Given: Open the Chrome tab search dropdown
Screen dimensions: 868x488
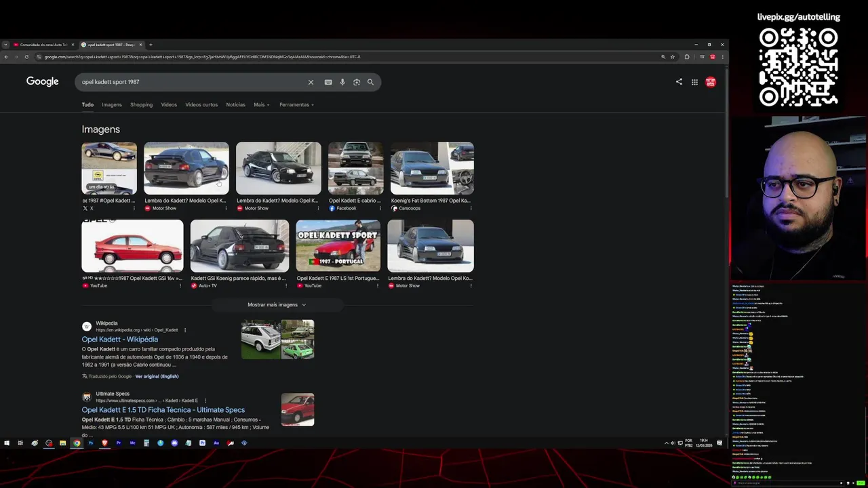Looking at the screenshot, I should (5, 45).
